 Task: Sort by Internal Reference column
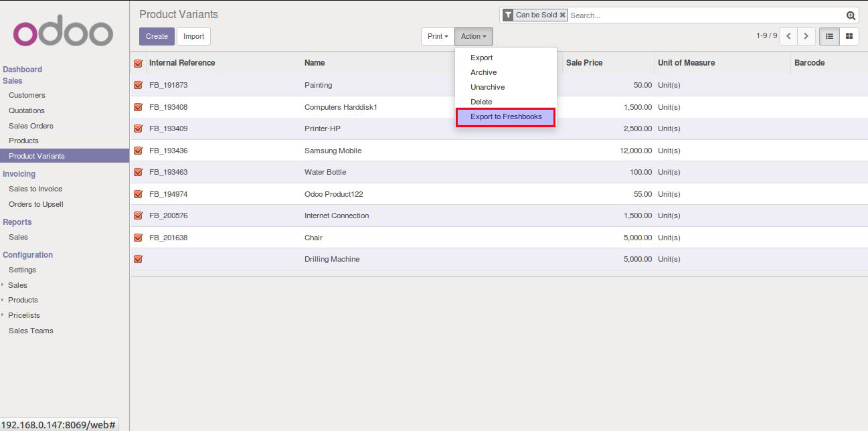coord(182,63)
